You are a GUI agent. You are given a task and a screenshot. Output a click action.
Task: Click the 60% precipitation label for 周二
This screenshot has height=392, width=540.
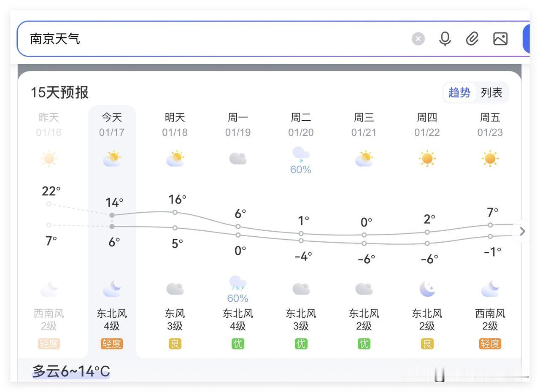[x=301, y=170]
